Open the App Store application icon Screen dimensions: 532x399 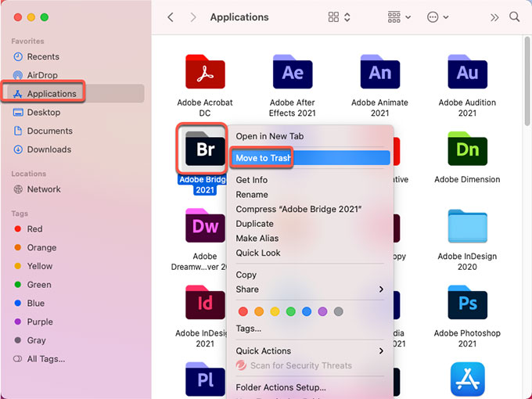click(x=467, y=379)
